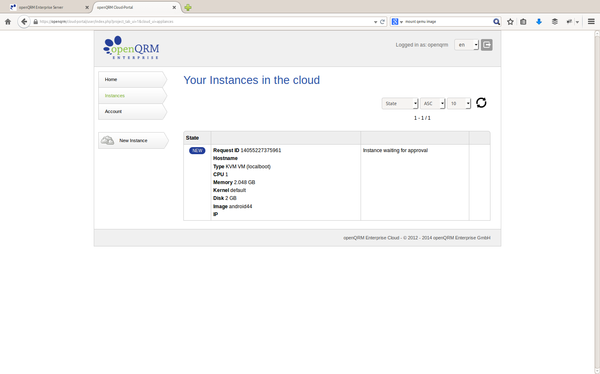Image resolution: width=600 pixels, height=374 pixels.
Task: Click the 'Image android44' line
Action: [x=233, y=206]
